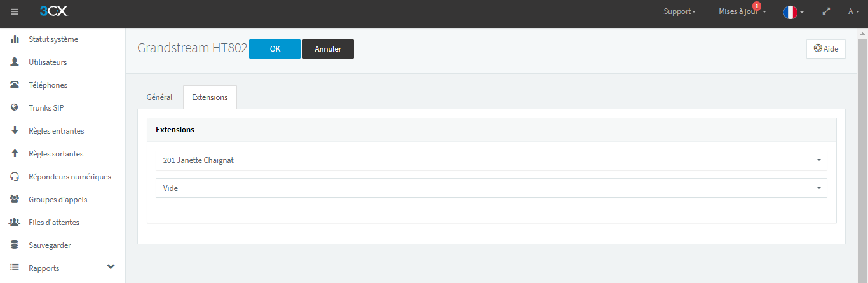Open the user account A dropdown
This screenshot has height=283, width=868.
point(853,11)
